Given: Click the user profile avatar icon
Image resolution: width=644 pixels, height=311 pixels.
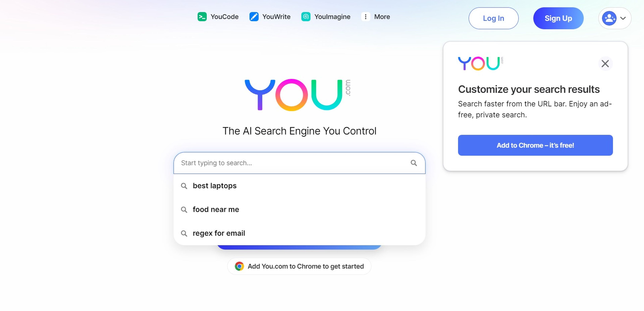Looking at the screenshot, I should pos(609,18).
